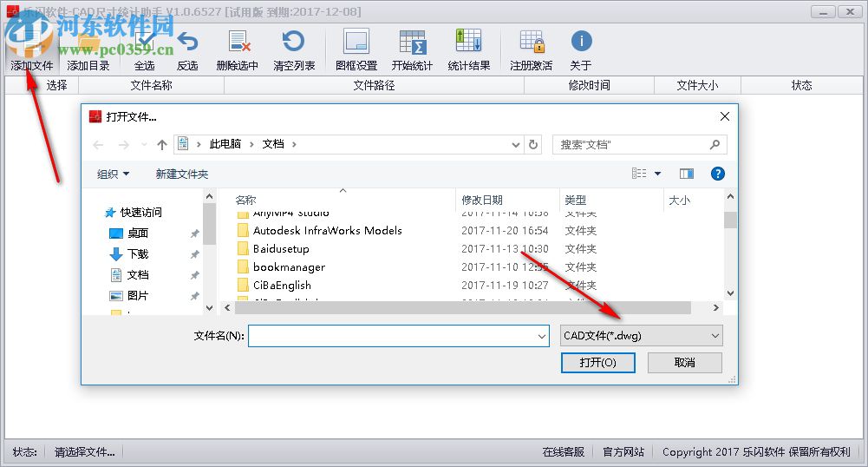
Task: Click the 反选 invert-selection icon
Action: 187,43
